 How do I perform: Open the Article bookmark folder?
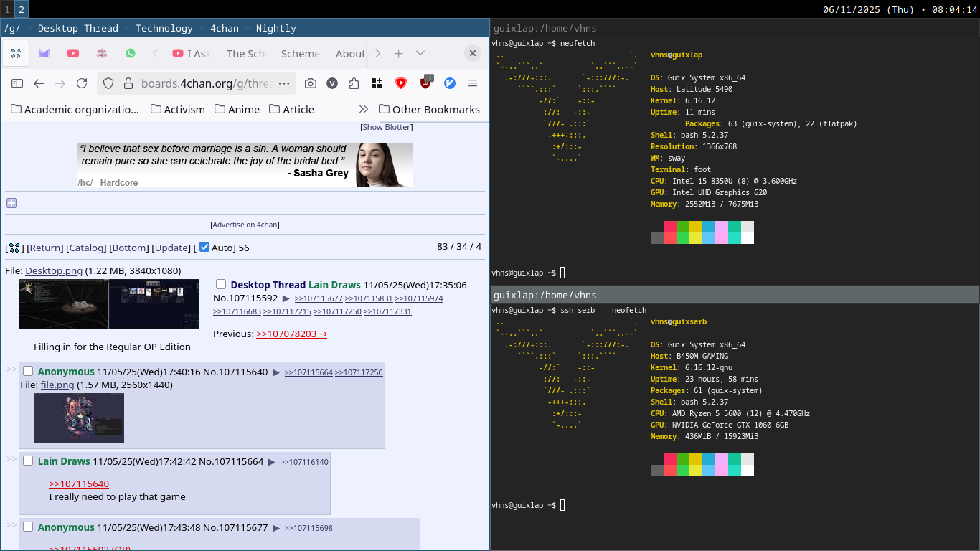291,109
